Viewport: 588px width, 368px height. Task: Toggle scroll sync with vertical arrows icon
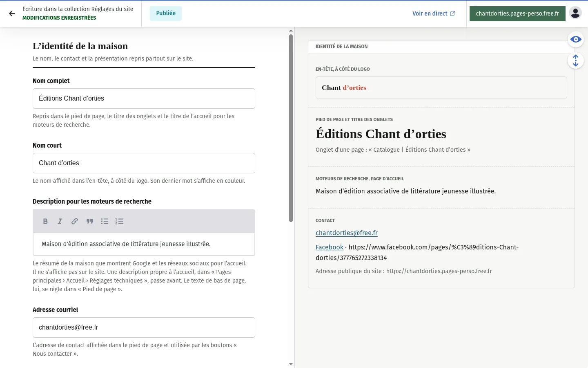[576, 61]
